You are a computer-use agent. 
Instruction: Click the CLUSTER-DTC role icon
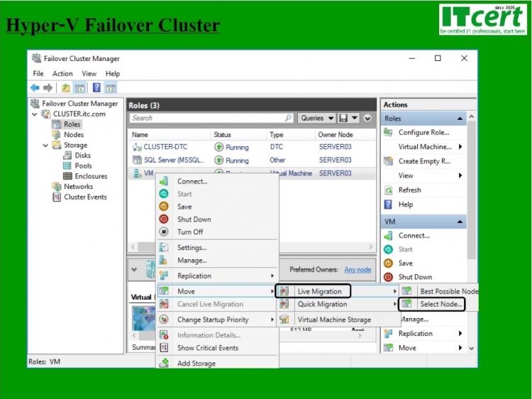pos(137,147)
